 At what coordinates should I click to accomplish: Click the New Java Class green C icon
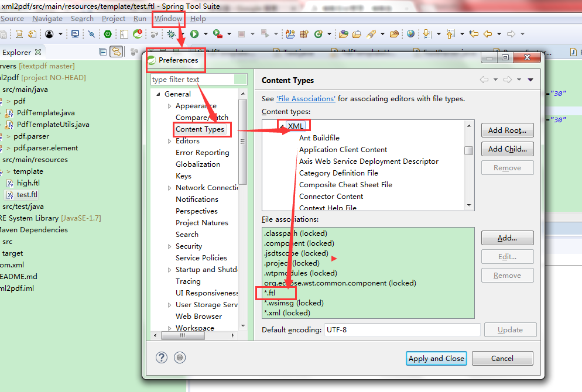pos(318,34)
